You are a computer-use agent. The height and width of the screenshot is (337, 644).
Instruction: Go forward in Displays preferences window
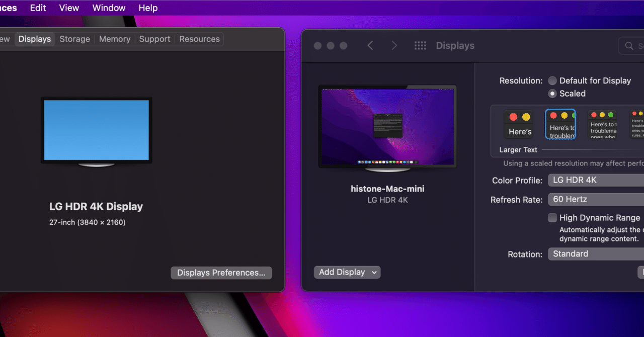tap(394, 46)
